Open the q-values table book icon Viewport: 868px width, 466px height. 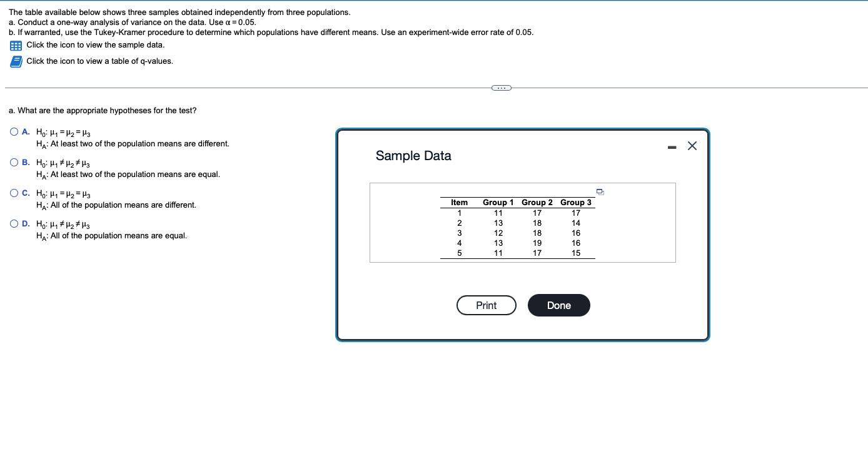16,61
